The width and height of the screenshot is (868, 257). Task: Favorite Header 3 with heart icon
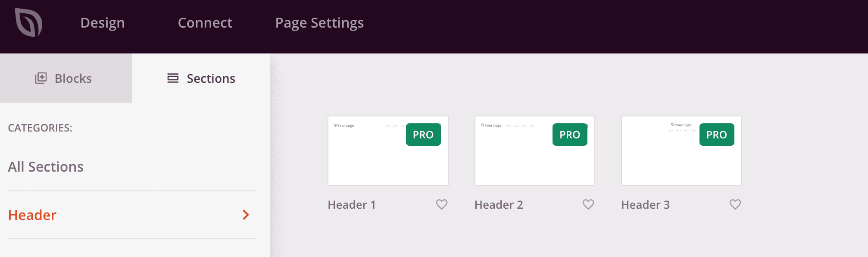click(735, 204)
